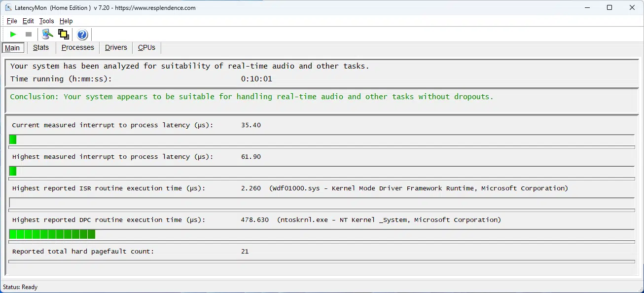Open the Edit menu
The image size is (644, 293).
(28, 21)
